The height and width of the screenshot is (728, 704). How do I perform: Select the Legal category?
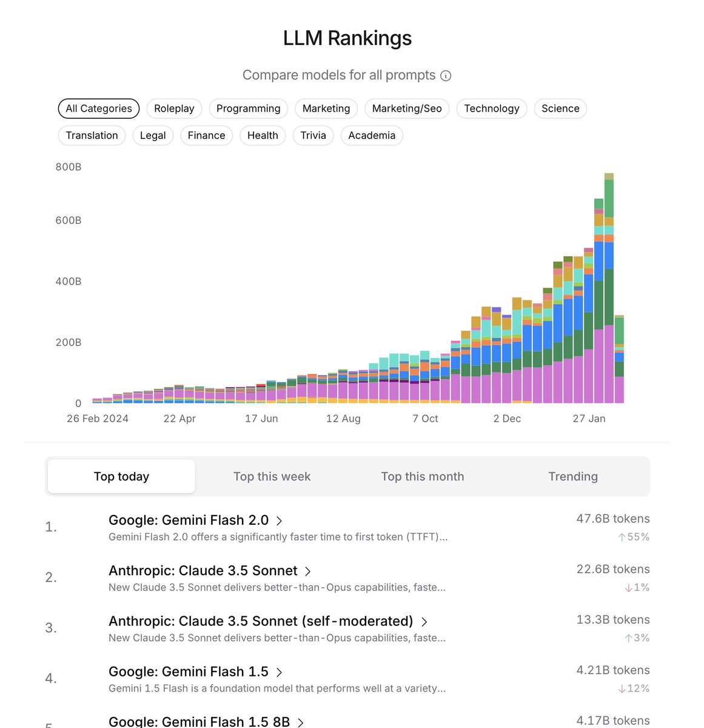(x=153, y=135)
